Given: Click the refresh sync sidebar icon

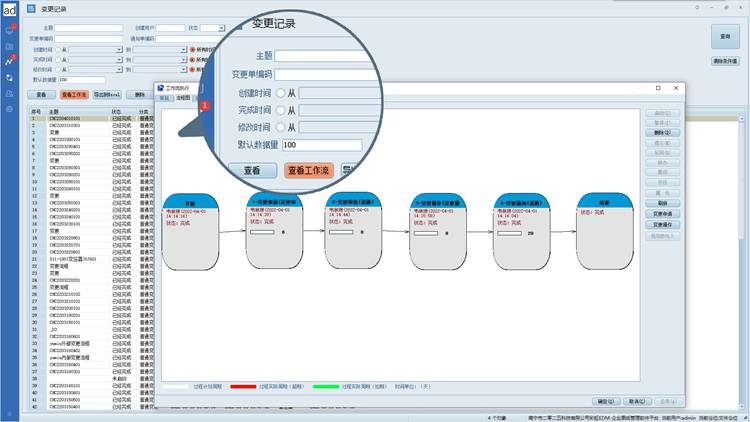Looking at the screenshot, I should (x=10, y=77).
